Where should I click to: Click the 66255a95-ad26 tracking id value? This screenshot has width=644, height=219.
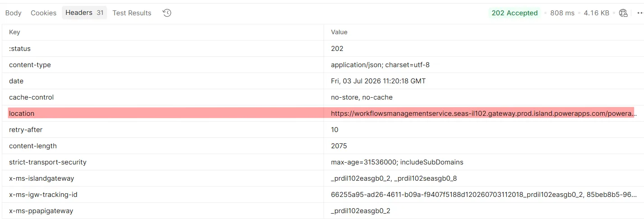click(484, 195)
